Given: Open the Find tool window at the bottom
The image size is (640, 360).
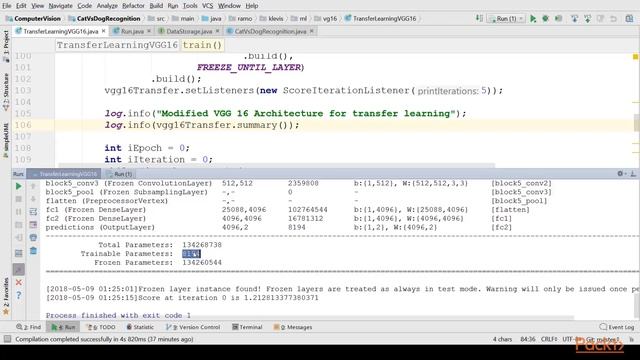Looking at the screenshot, I should tap(29, 327).
